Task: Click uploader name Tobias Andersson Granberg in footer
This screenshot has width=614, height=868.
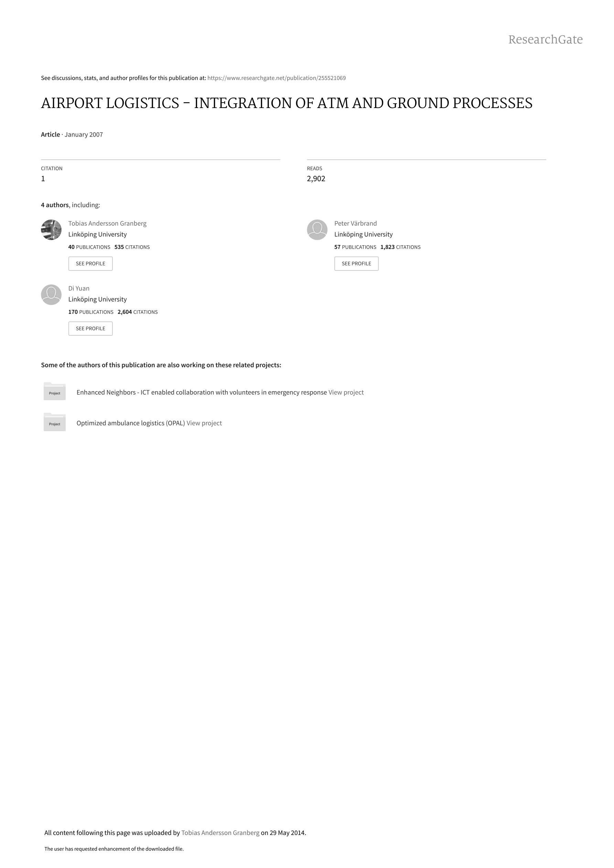Action: (220, 833)
